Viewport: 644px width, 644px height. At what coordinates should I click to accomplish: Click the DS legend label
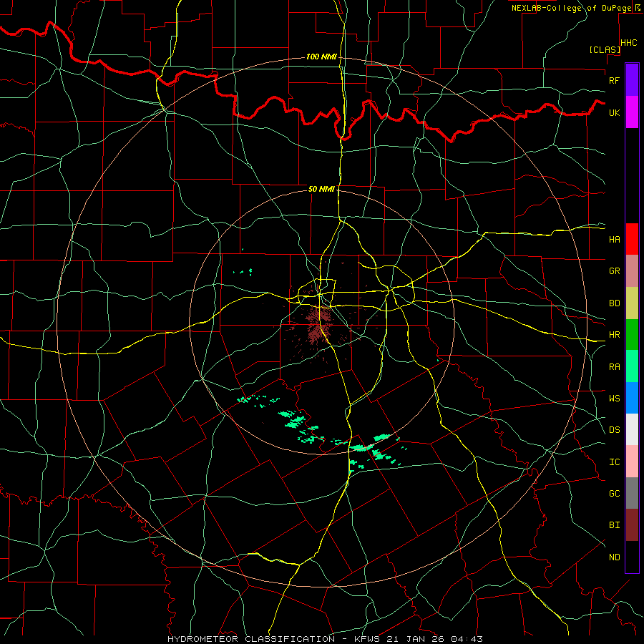[x=614, y=430]
